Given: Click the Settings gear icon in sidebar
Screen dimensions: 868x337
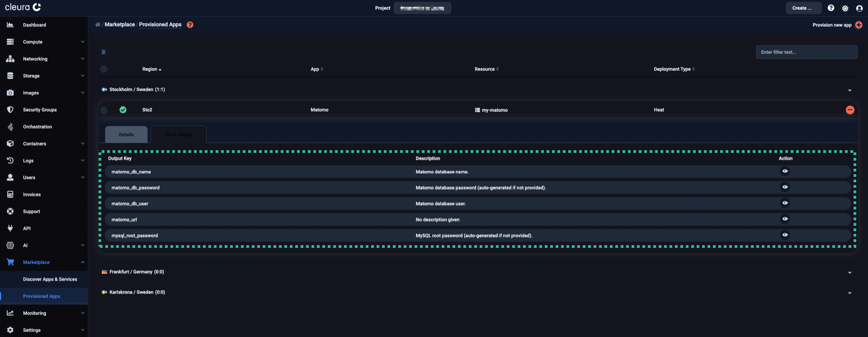Looking at the screenshot, I should (10, 330).
